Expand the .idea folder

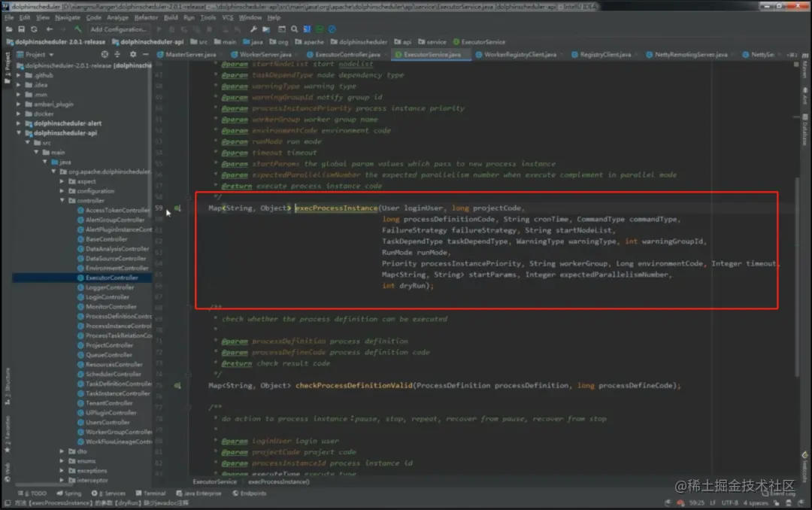point(19,85)
